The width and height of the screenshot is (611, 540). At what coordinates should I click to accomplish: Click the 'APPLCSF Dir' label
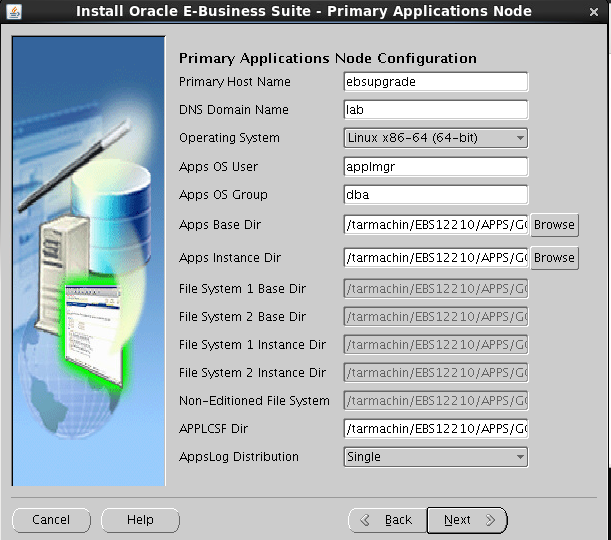[213, 429]
